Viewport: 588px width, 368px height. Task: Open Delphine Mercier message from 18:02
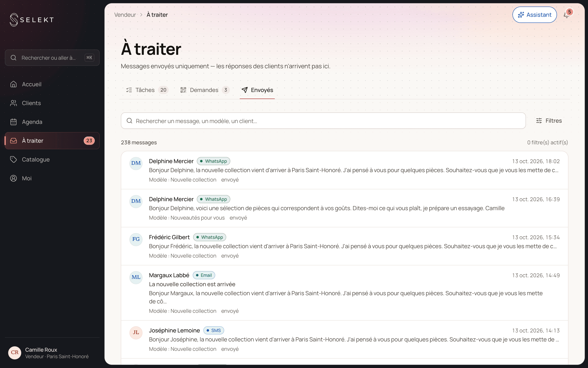pyautogui.click(x=345, y=170)
